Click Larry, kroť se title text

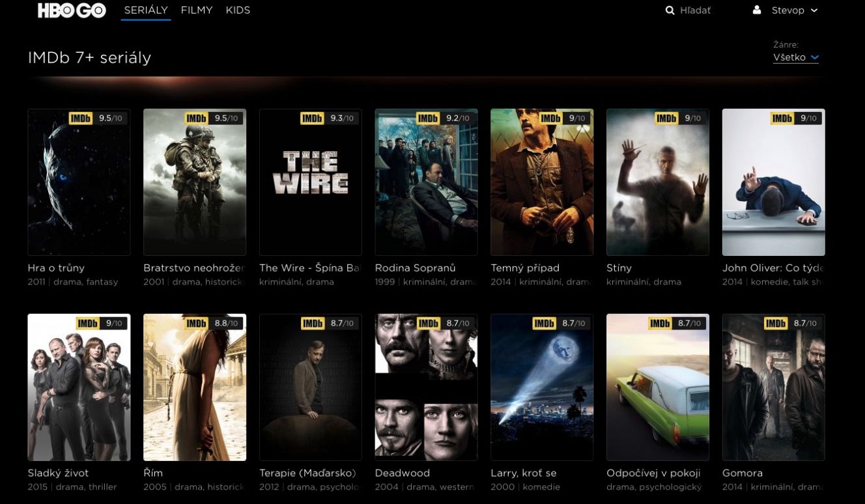pyautogui.click(x=524, y=473)
